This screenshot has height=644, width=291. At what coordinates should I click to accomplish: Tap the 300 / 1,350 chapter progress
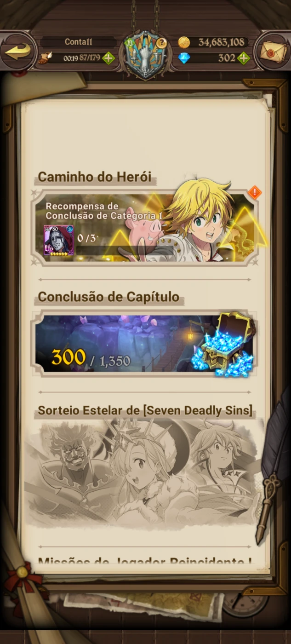(91, 358)
